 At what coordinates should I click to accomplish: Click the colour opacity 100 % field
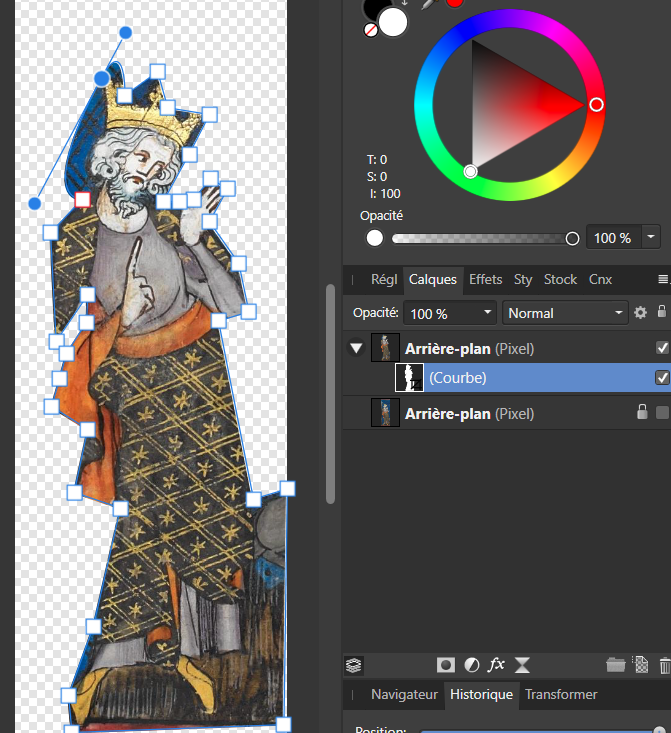pyautogui.click(x=613, y=238)
